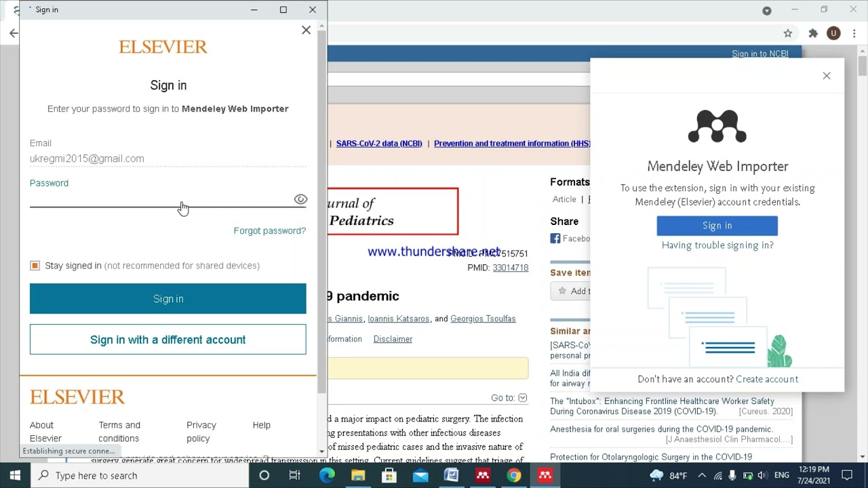Open PMID 33014718 link
This screenshot has width=868, height=488.
[x=511, y=268]
